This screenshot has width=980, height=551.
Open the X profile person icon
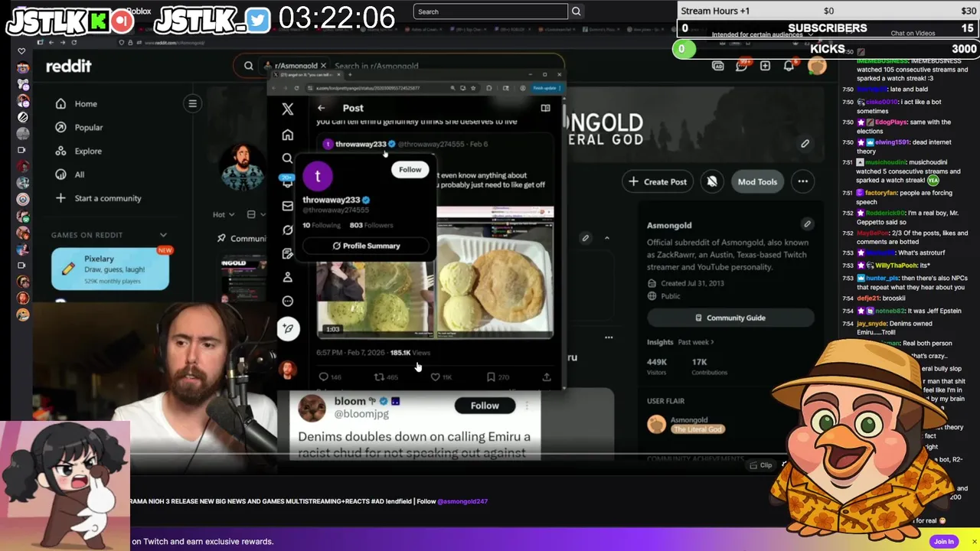[288, 277]
